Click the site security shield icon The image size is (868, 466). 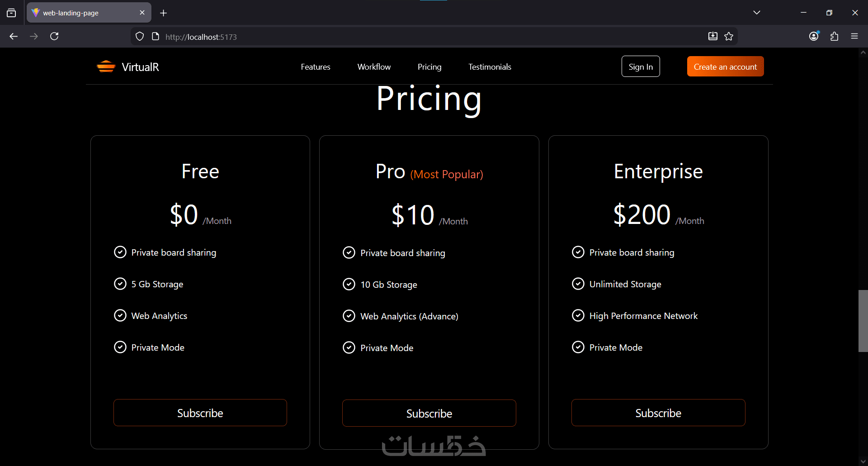pos(140,36)
